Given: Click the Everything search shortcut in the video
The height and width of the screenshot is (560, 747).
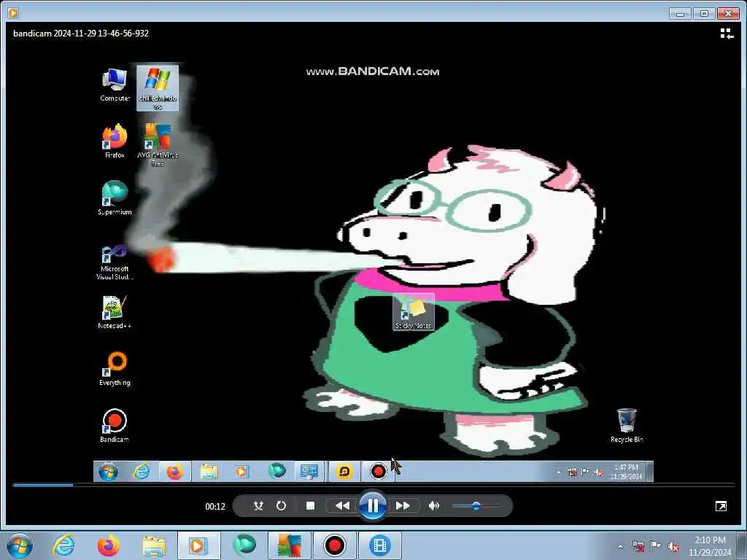Looking at the screenshot, I should [x=115, y=369].
